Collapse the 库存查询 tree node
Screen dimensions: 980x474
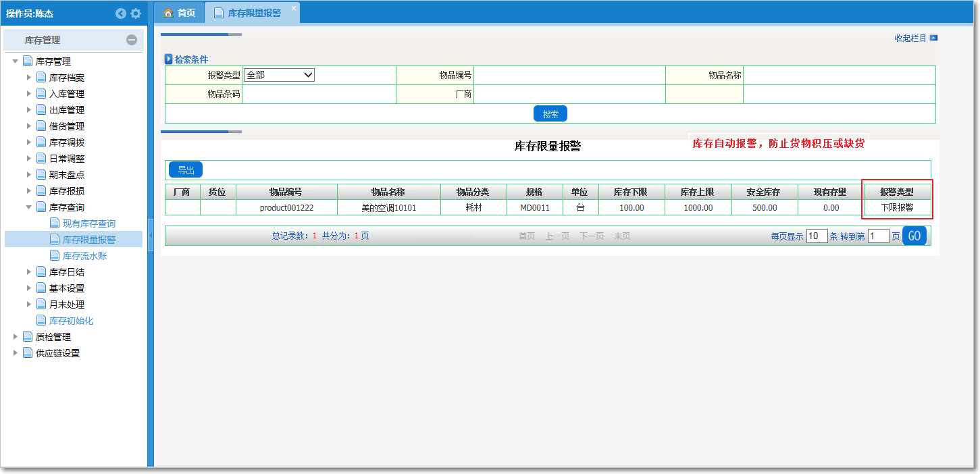point(29,207)
